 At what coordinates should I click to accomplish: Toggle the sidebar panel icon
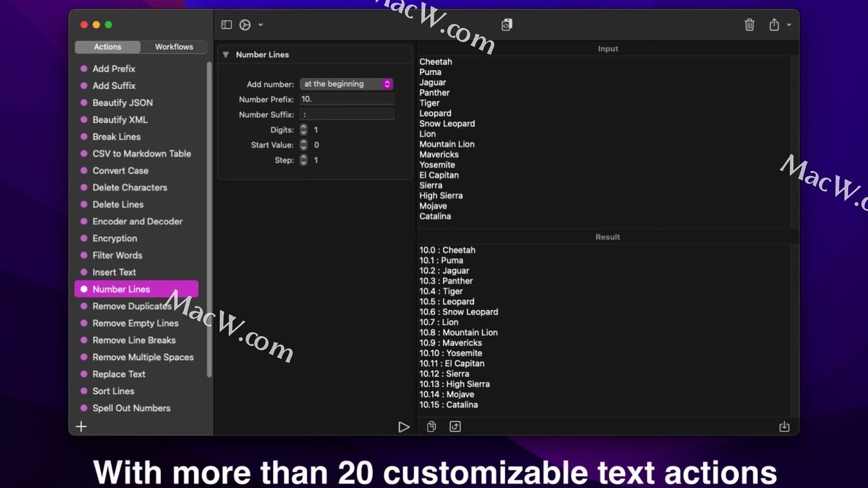(x=227, y=25)
